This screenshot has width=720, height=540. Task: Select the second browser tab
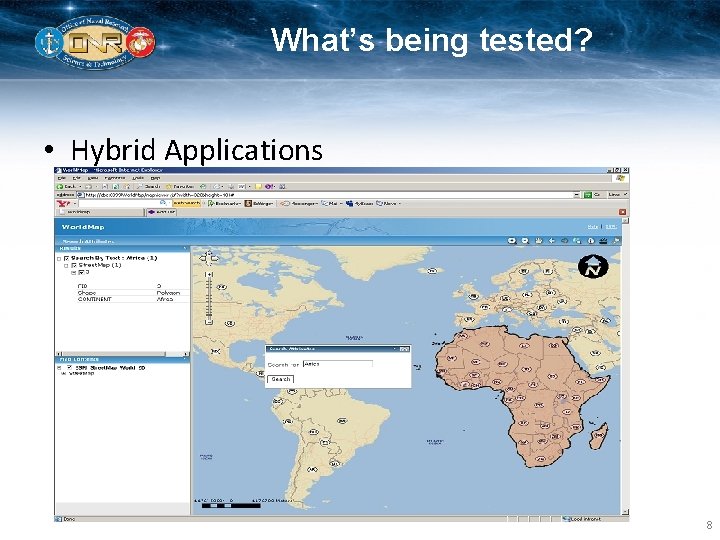pos(161,212)
